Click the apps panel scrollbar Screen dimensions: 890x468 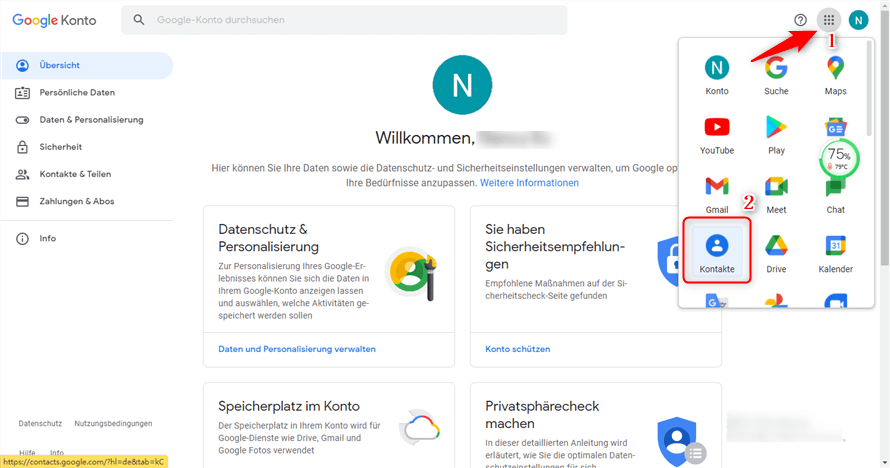click(869, 88)
